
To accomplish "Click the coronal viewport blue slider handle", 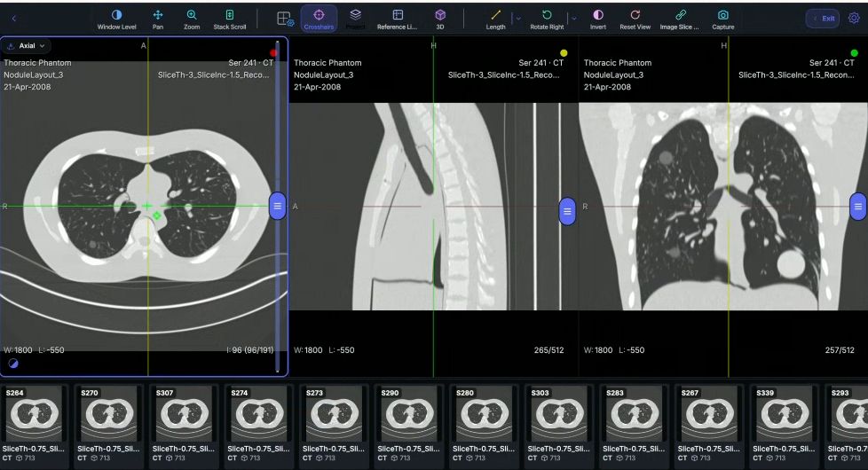I will point(858,207).
